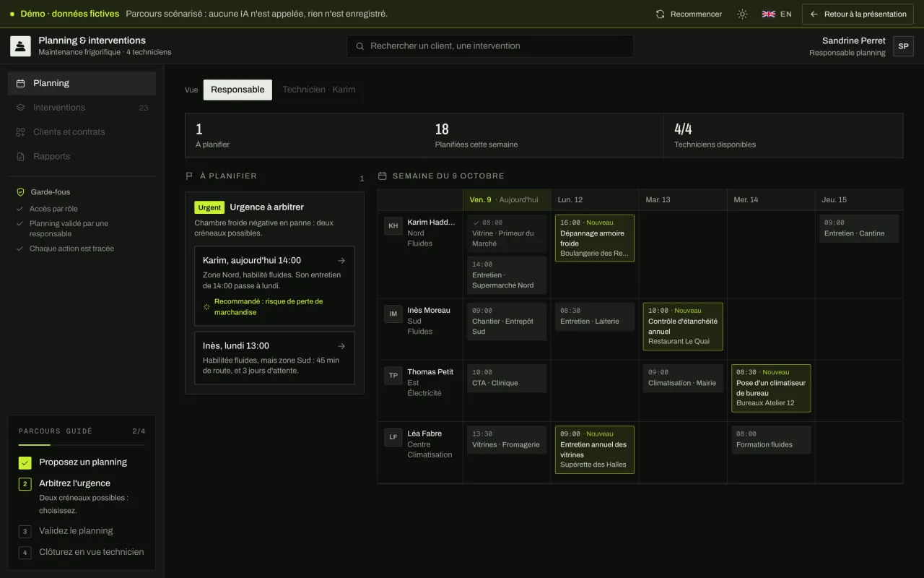This screenshot has width=924, height=578.
Task: Click the checked box for Proposez un planning
Action: click(x=25, y=462)
